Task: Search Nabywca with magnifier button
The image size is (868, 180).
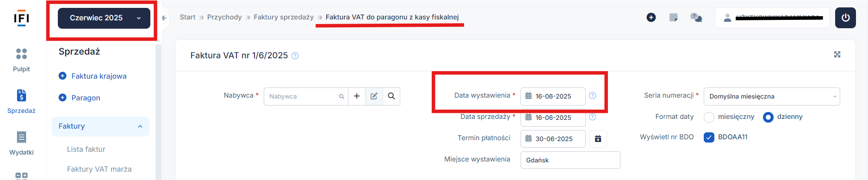Action: pos(391,96)
